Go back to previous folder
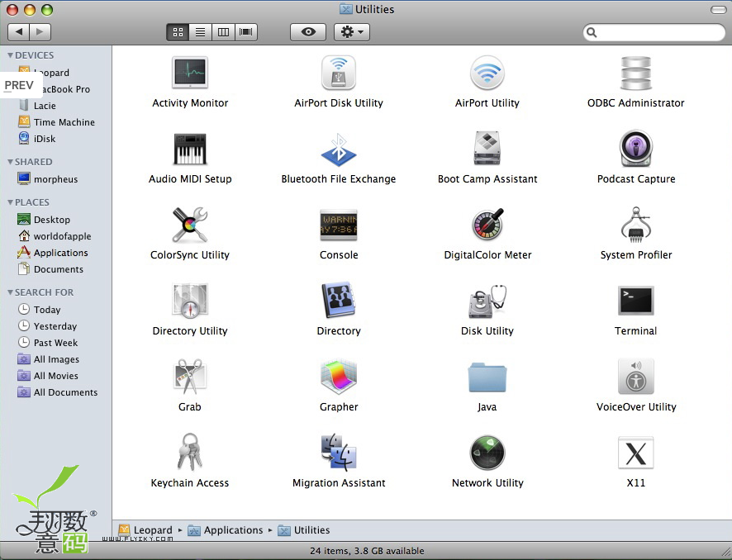The height and width of the screenshot is (560, 732). point(19,31)
